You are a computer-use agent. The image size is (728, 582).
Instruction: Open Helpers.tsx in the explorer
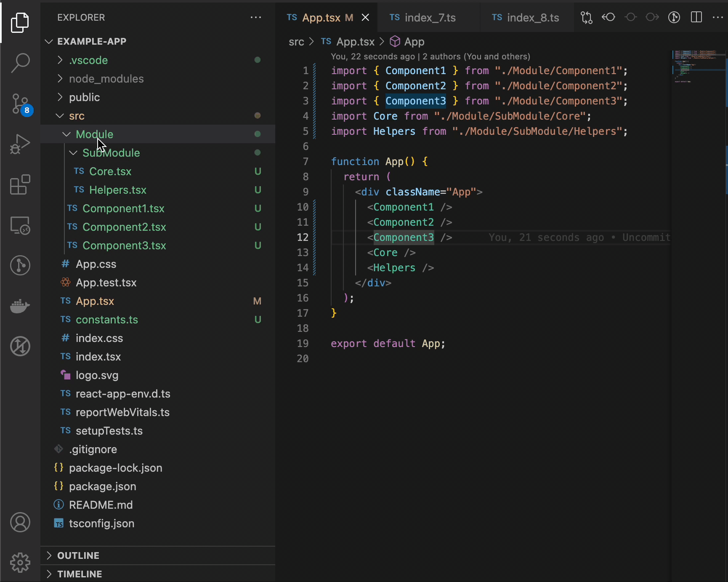point(158,190)
